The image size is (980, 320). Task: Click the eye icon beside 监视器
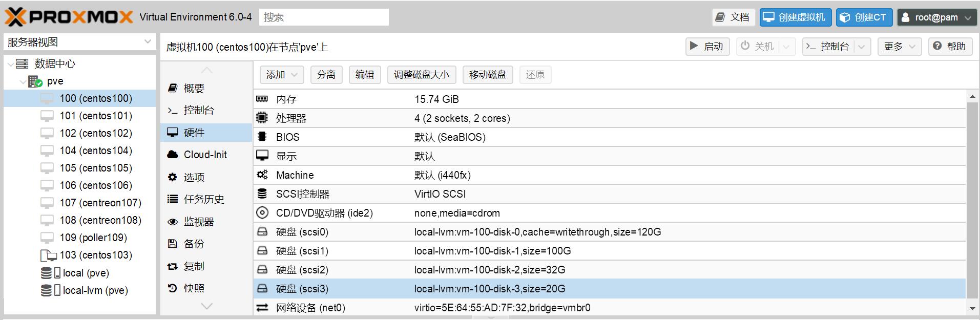[x=173, y=222]
